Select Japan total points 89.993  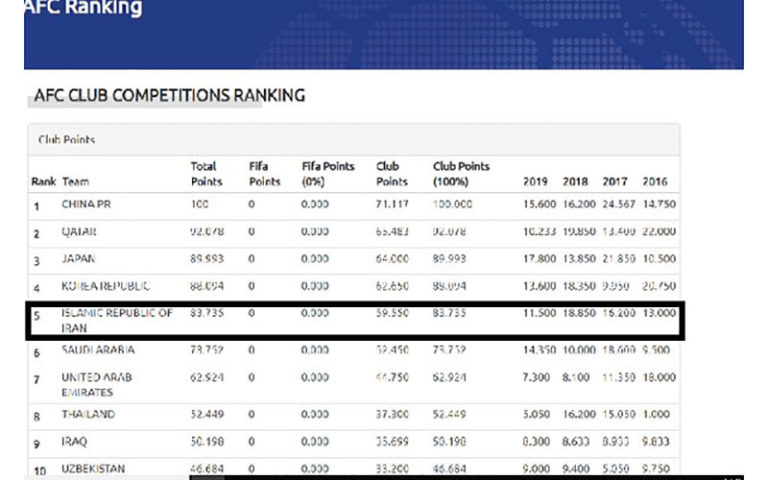207,259
